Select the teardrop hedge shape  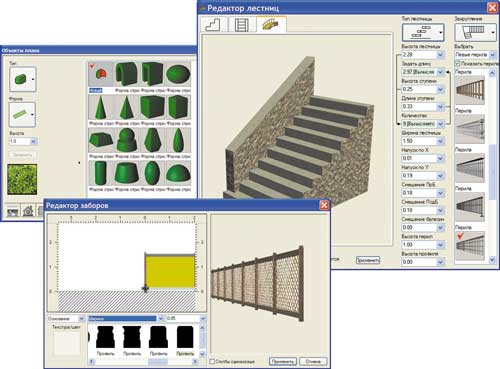click(178, 140)
